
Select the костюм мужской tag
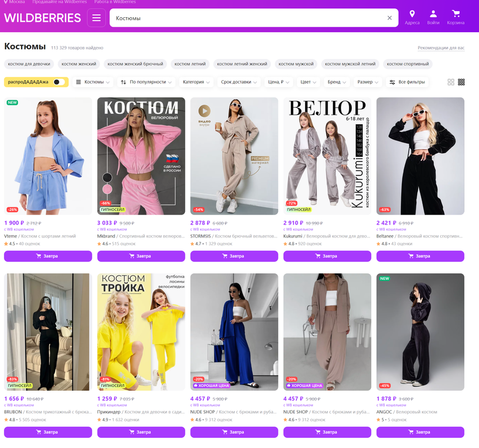pos(296,64)
